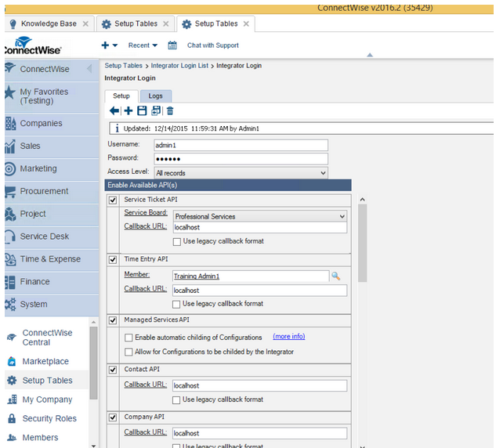
Task: Open the Logs tab
Action: tap(156, 96)
